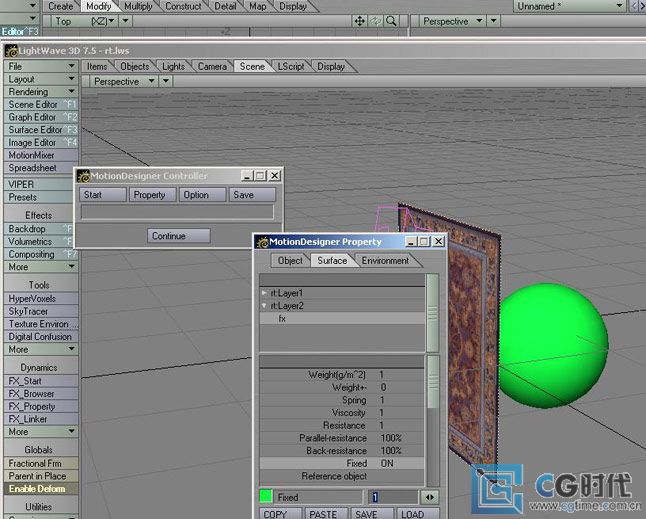
Task: Open the More dropdown under Dynamics
Action: (x=40, y=432)
